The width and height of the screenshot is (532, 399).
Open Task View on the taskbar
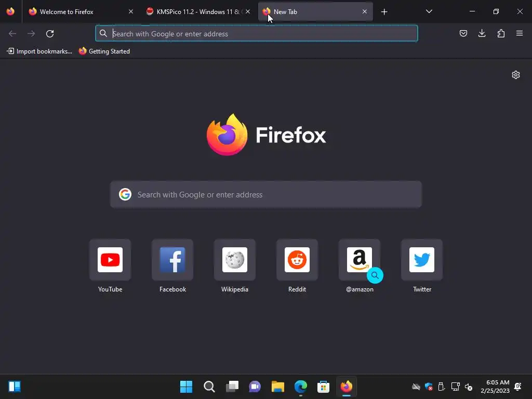click(x=232, y=387)
